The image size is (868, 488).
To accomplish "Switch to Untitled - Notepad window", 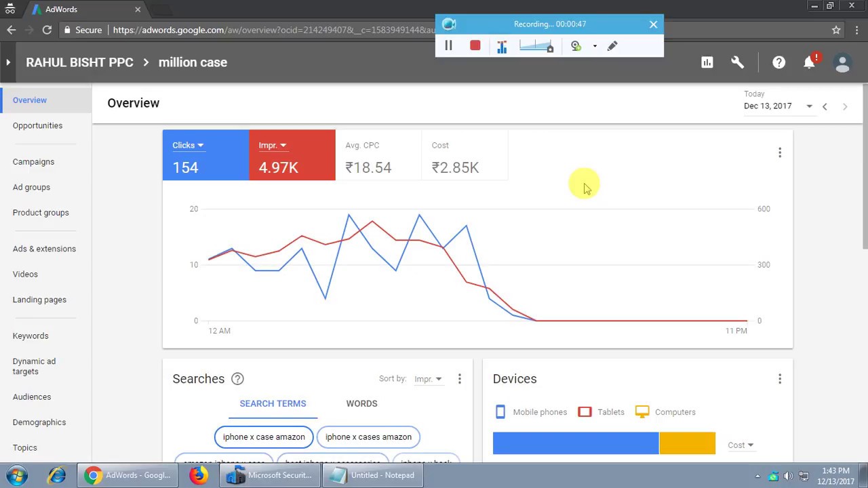I will (x=372, y=475).
